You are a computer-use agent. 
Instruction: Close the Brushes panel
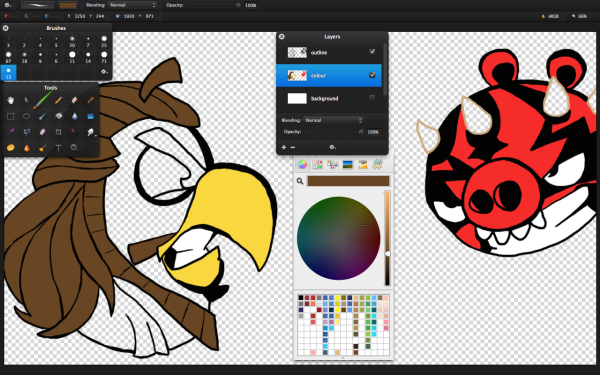tap(5, 28)
